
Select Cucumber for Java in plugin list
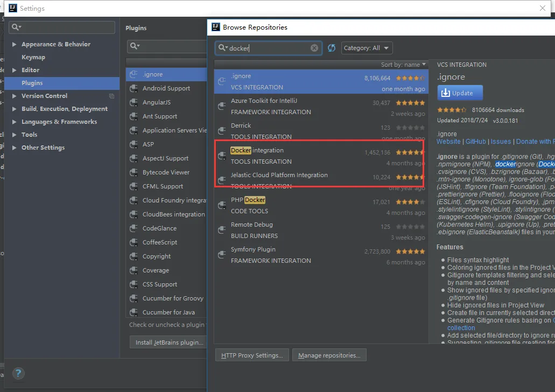tap(166, 312)
